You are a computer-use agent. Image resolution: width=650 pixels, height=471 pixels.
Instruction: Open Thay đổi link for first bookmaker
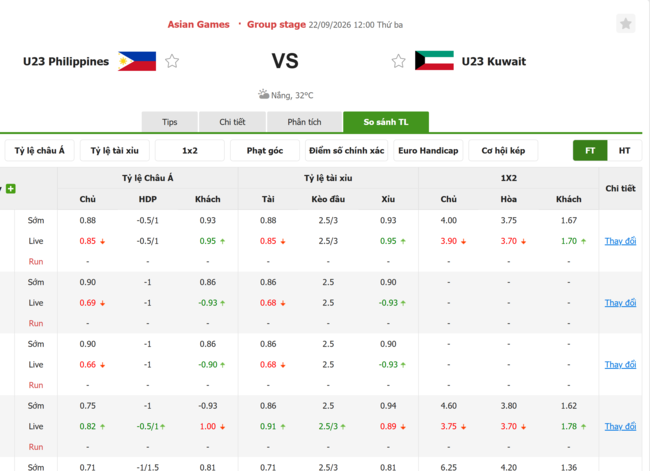620,241
